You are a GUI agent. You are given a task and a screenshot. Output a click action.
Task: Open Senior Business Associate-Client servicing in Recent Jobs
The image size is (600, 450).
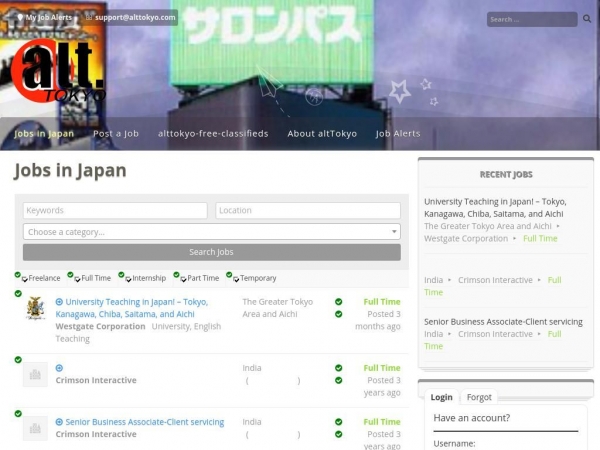[x=503, y=322]
